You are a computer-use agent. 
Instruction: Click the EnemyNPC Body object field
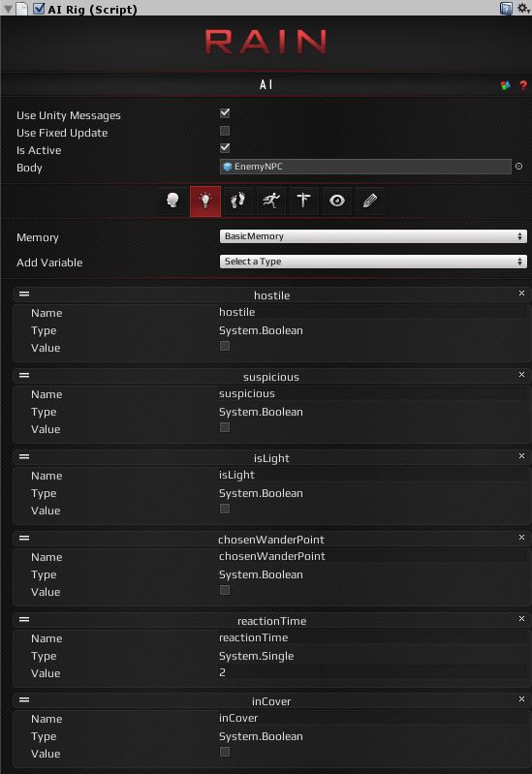(365, 167)
